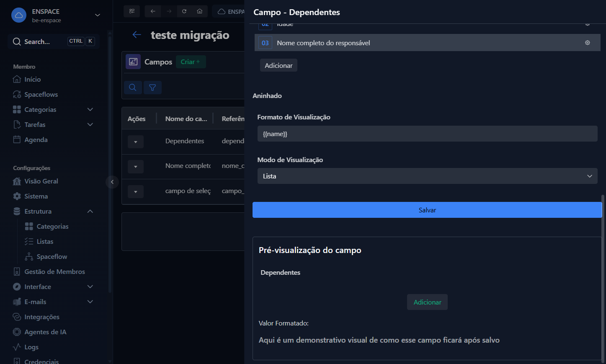The image size is (606, 364).
Task: Open the Modo de Visualização dropdown
Action: coord(427,176)
